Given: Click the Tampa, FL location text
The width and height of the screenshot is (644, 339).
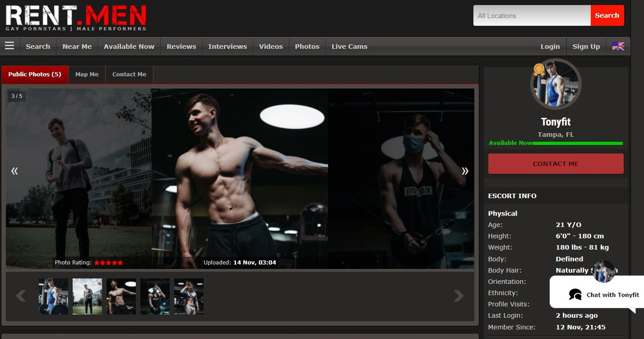Looking at the screenshot, I should point(555,135).
